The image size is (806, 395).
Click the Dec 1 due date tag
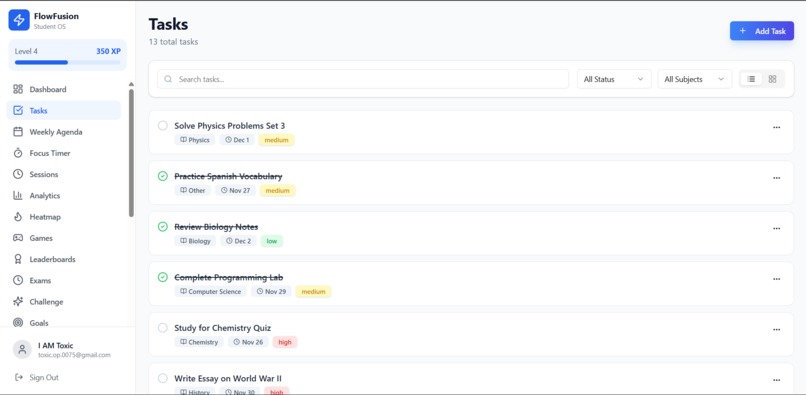237,140
